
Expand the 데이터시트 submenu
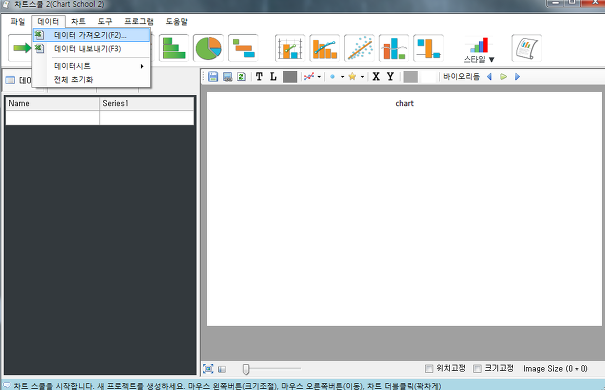pos(91,66)
